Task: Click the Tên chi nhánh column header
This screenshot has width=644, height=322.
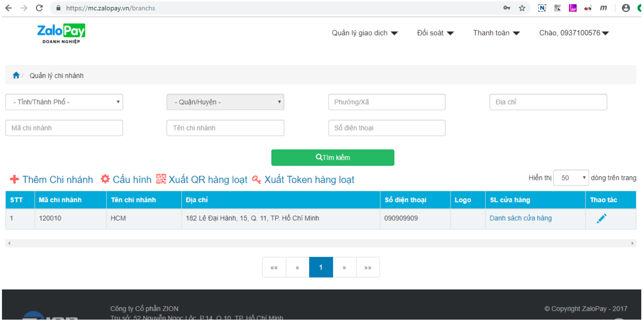Action: pos(144,200)
